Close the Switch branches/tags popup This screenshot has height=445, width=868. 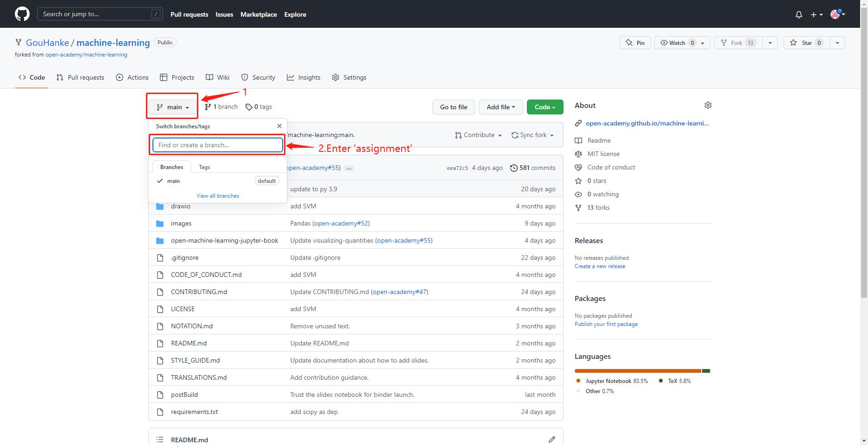click(279, 126)
